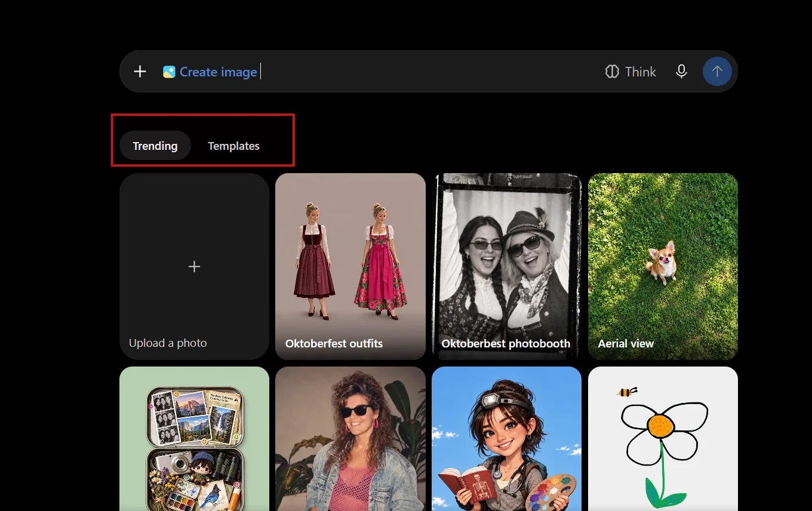The height and width of the screenshot is (511, 812).
Task: Select the curly hair sunglasses woman card
Action: coord(350,439)
